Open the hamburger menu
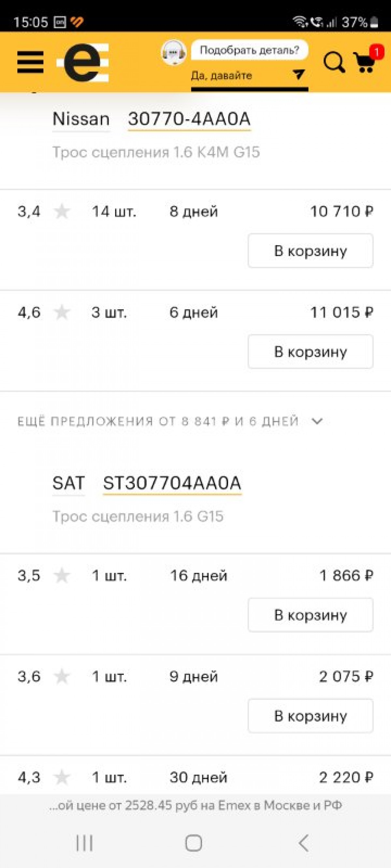This screenshot has width=391, height=868. point(30,62)
